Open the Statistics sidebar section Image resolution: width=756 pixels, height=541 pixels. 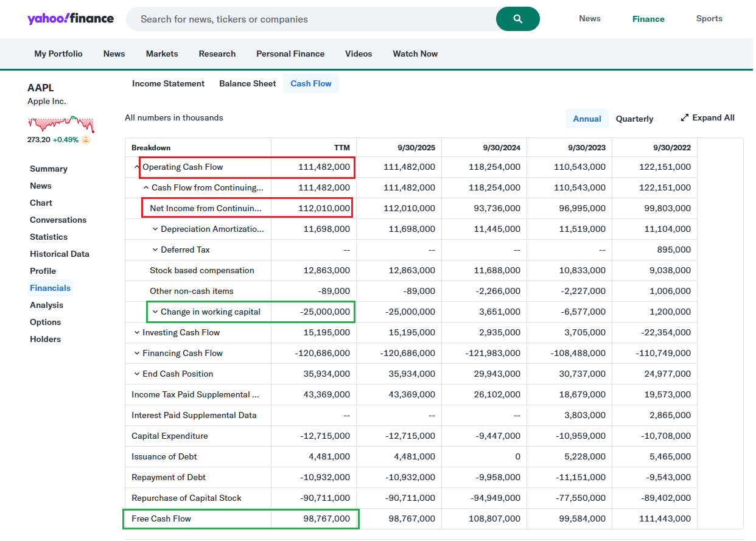click(49, 237)
